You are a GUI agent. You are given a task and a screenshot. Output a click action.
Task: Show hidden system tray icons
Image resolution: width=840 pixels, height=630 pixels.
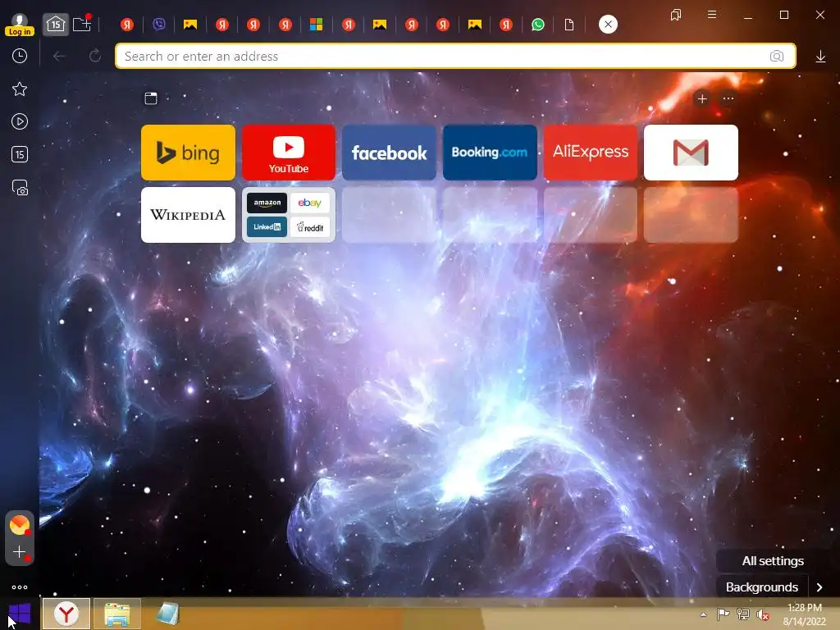703,614
